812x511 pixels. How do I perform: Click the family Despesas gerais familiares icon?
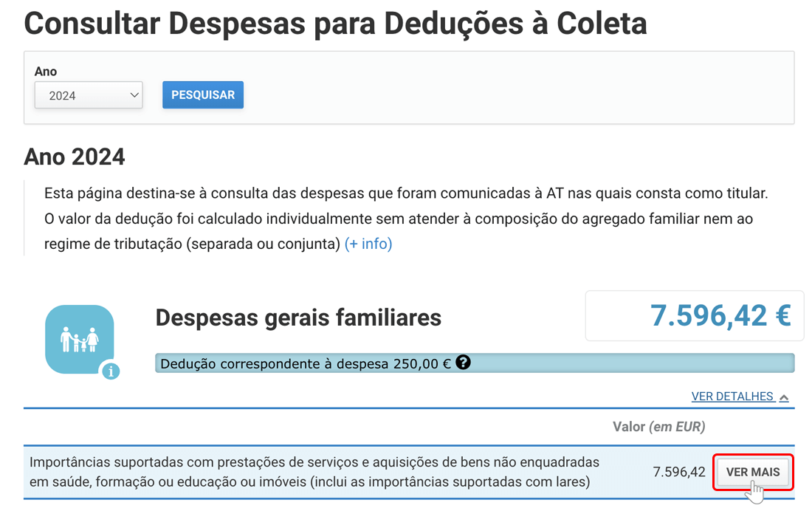(x=79, y=339)
